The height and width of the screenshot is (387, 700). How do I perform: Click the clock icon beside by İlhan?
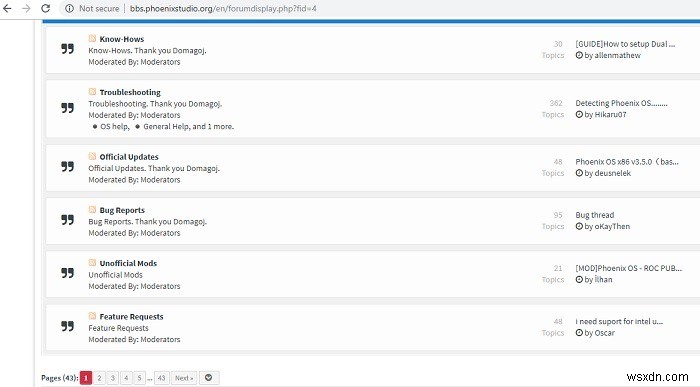point(579,279)
